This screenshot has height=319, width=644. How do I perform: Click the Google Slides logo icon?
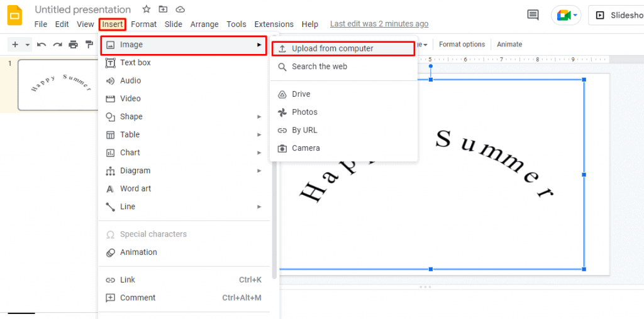click(15, 16)
